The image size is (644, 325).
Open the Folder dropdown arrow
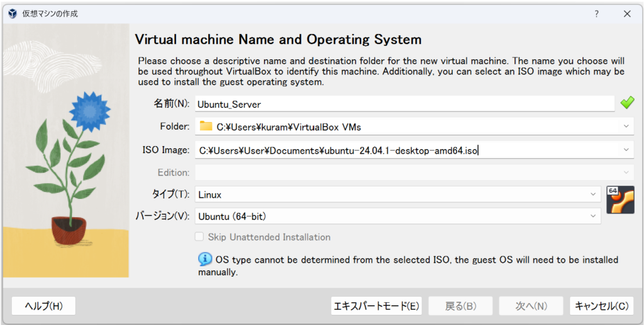click(626, 127)
